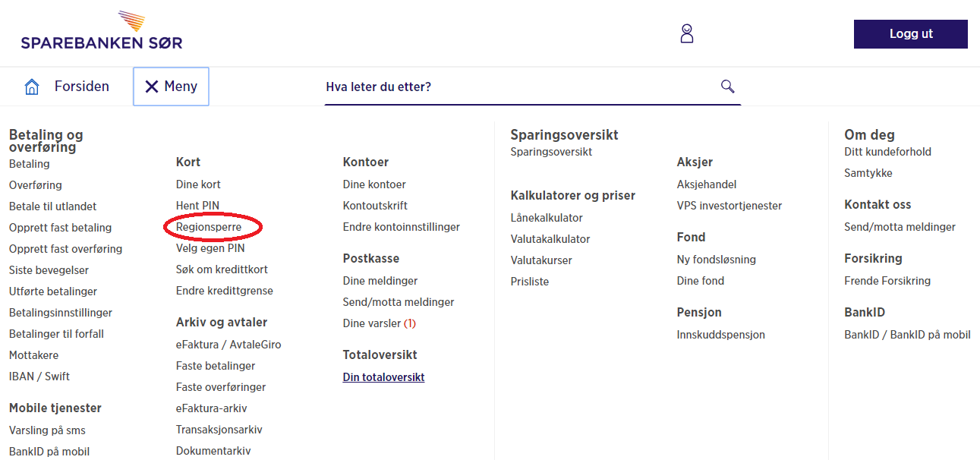Select Dine kort under Kort
980x460 pixels.
(x=198, y=184)
